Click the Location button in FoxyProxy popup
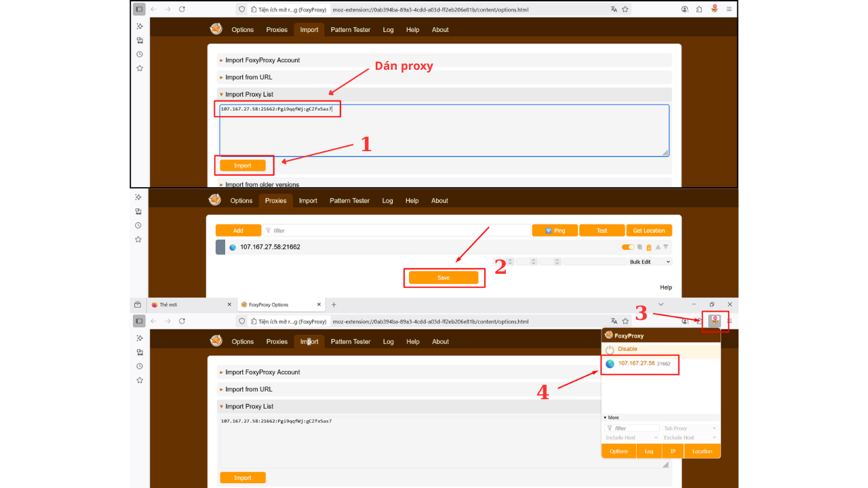The width and height of the screenshot is (868, 488). [x=702, y=451]
